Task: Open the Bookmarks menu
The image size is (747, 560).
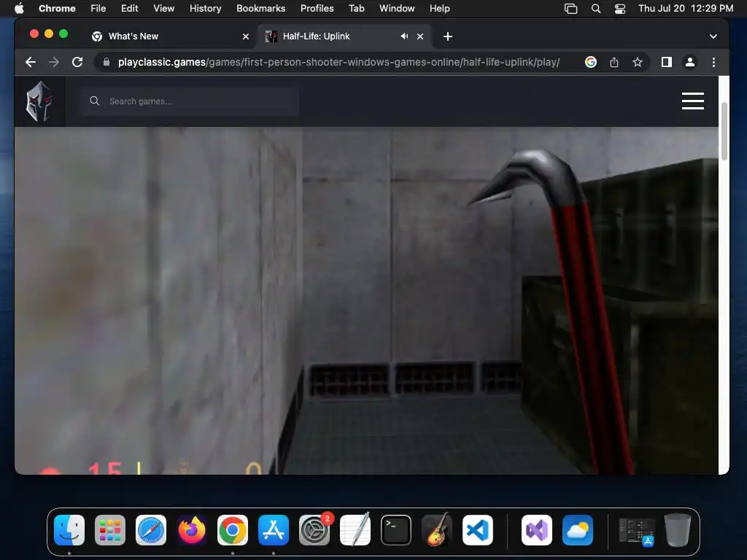Action: coord(260,8)
